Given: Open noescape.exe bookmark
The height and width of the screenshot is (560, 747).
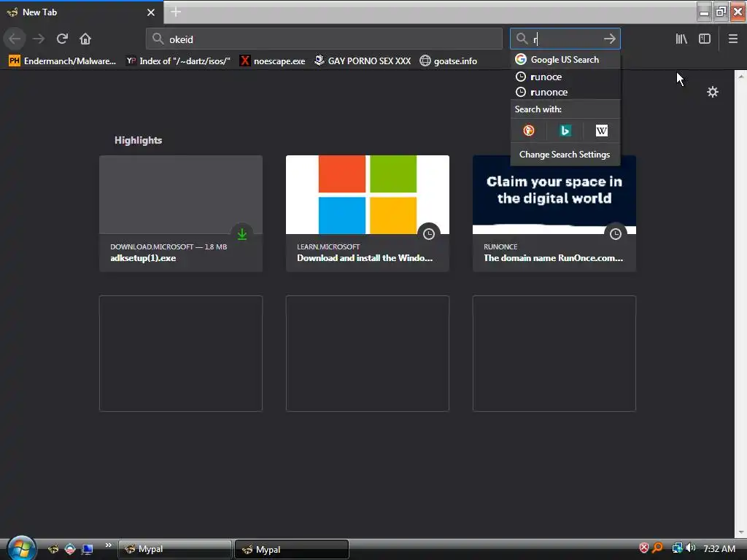Looking at the screenshot, I should pos(273,61).
